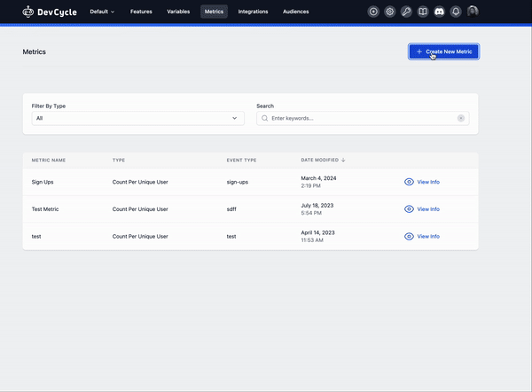Open View Info link for Sign Ups
This screenshot has height=392, width=532.
click(x=427, y=182)
